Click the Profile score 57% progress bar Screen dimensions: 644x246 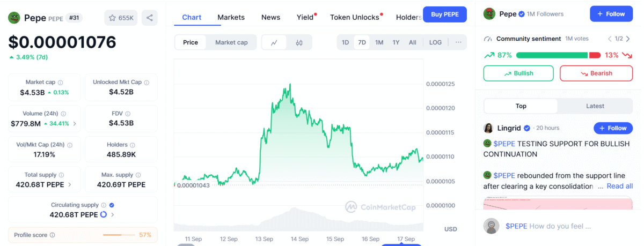[x=120, y=235]
